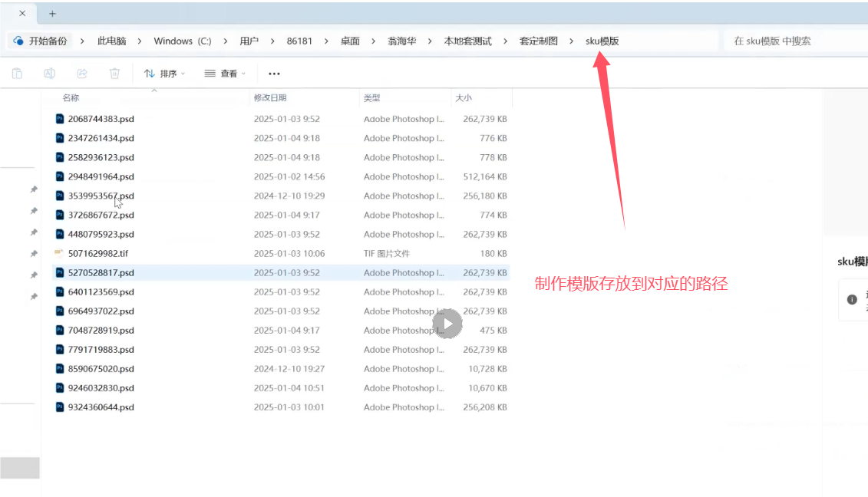868x497 pixels.
Task: Open the three-dot more options menu
Action: [274, 74]
